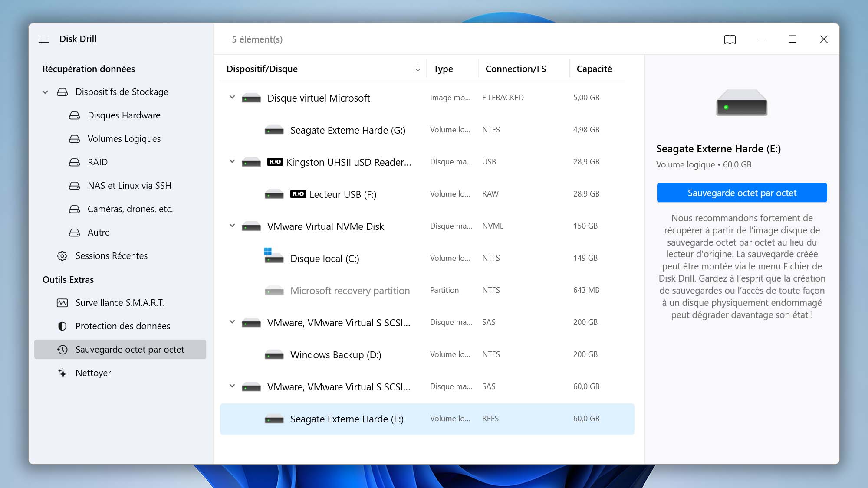Click the Microsoft recovery partition greyed disk icon
Screen dimensions: 868x488
274,291
